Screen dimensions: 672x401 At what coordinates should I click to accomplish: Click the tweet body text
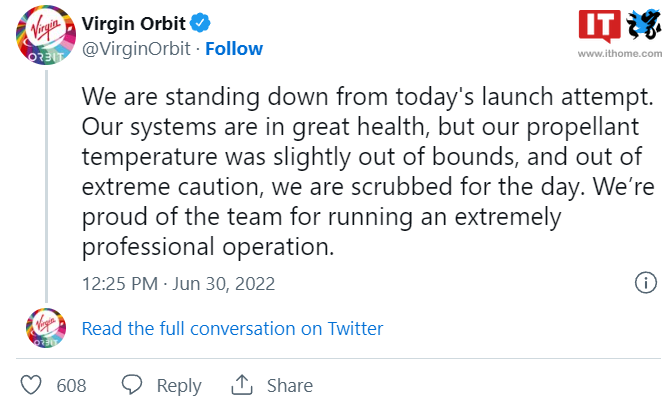[x=368, y=171]
